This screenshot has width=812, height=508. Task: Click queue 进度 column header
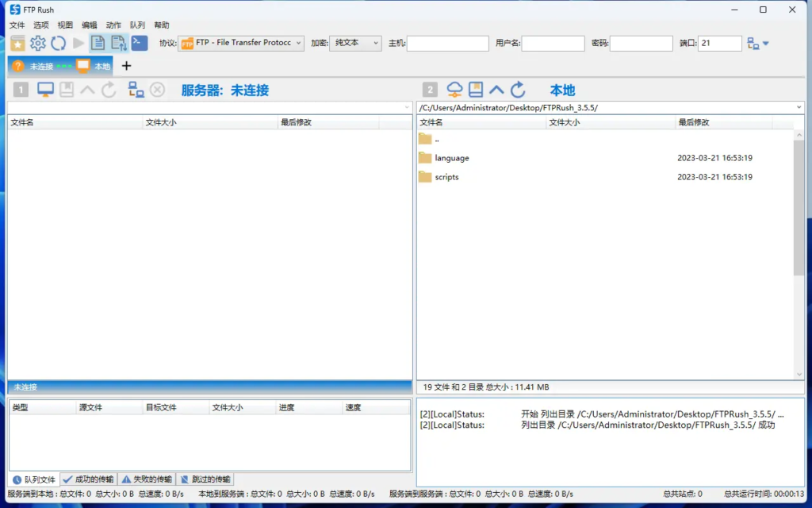[308, 407]
